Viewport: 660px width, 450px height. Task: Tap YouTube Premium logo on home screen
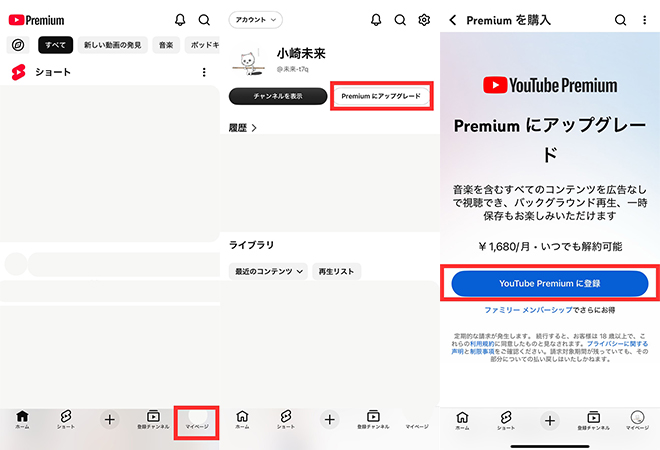tap(37, 20)
